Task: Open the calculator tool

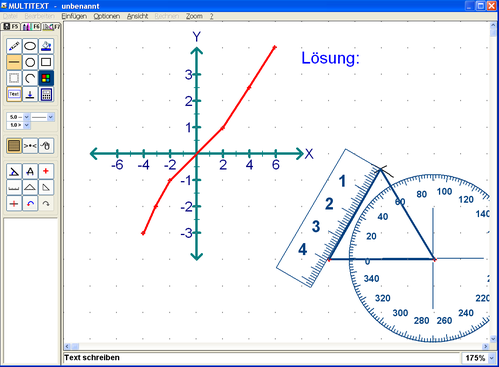Action: (46, 94)
